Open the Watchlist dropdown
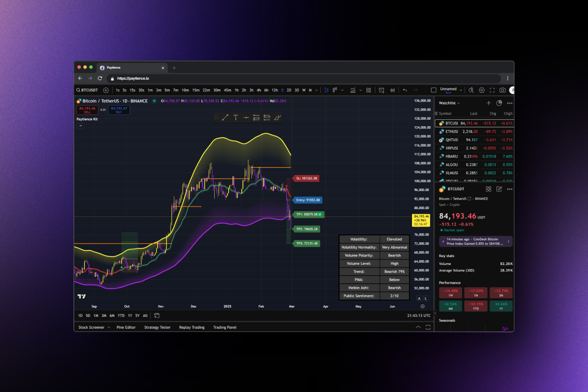Viewport: 588px width, 392px height. click(x=449, y=103)
